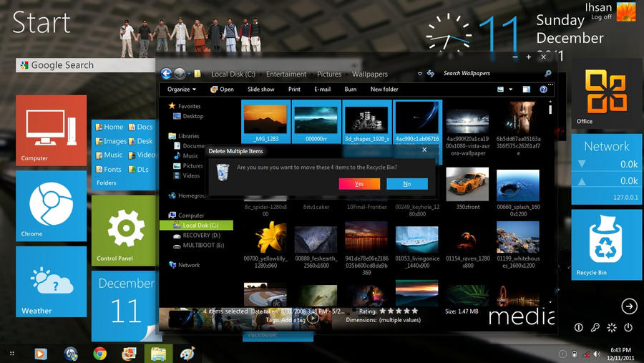This screenshot has width=644, height=363.
Task: Click the Explorer help question mark icon
Action: (543, 89)
